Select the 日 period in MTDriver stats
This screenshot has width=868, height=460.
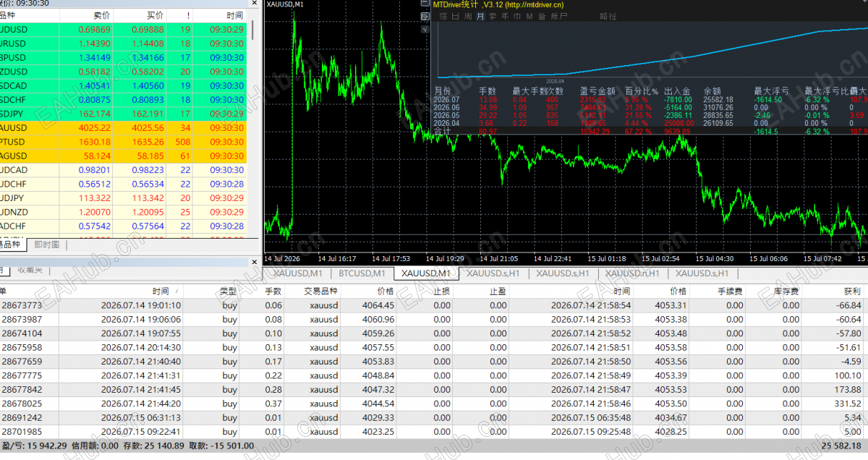455,16
